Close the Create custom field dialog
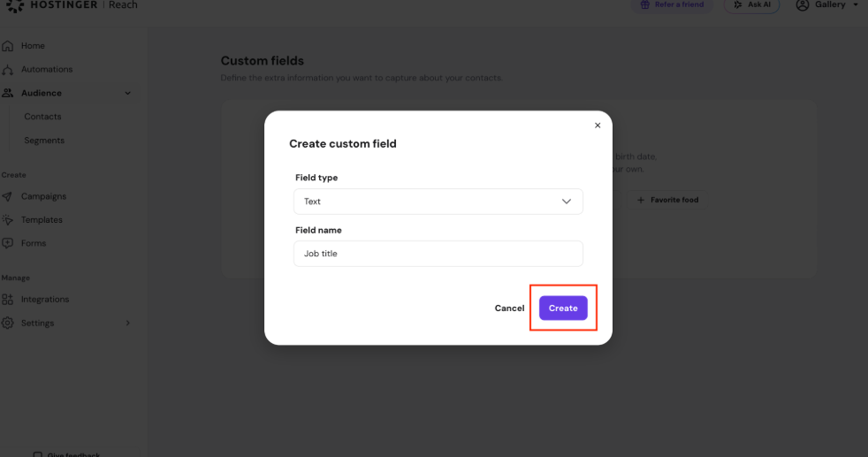The width and height of the screenshot is (868, 457). point(598,126)
